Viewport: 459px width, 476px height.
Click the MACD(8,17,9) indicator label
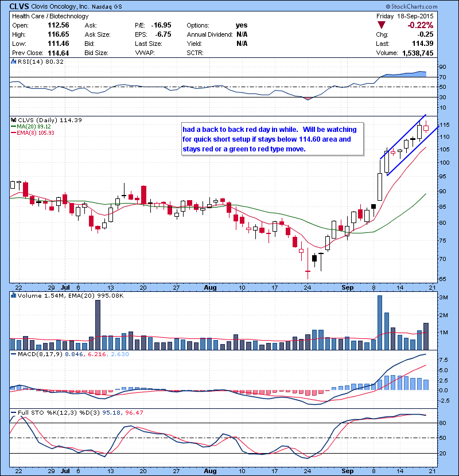(x=40, y=354)
